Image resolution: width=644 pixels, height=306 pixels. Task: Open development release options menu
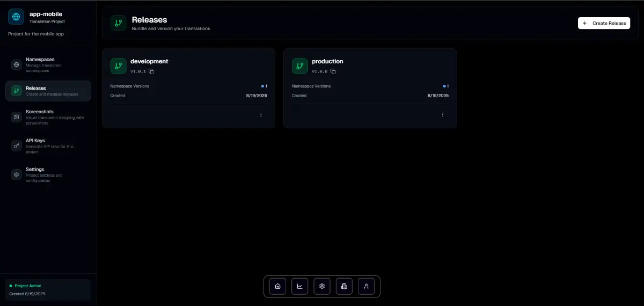261,115
